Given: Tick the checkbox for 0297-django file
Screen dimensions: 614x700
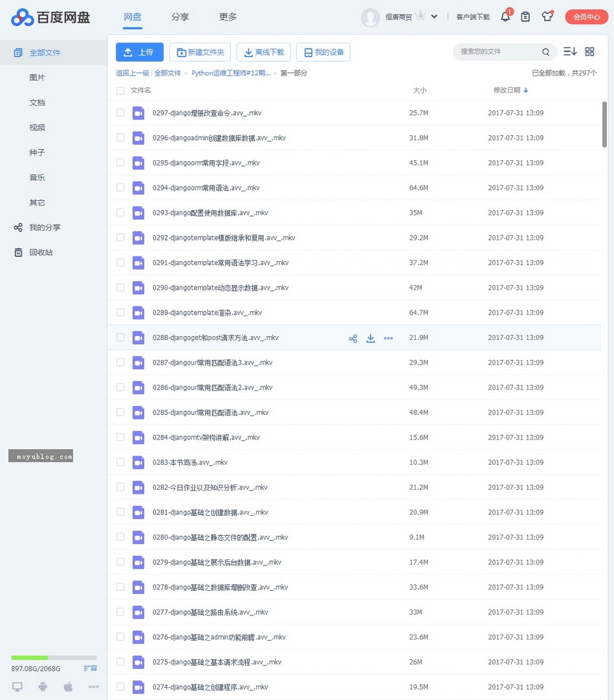Looking at the screenshot, I should pos(120,113).
